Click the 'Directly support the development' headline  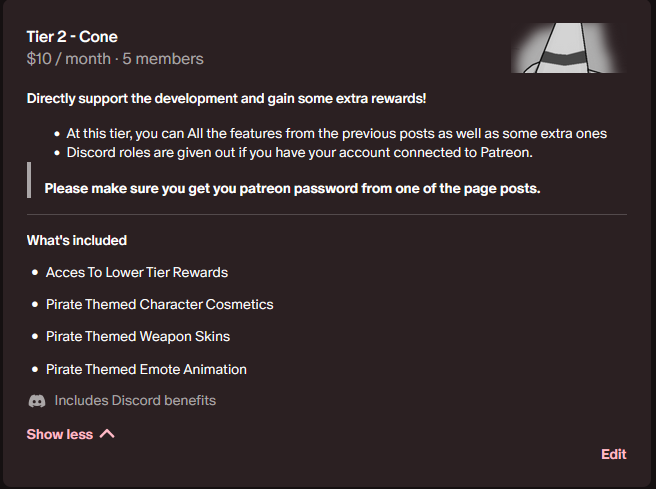click(226, 99)
